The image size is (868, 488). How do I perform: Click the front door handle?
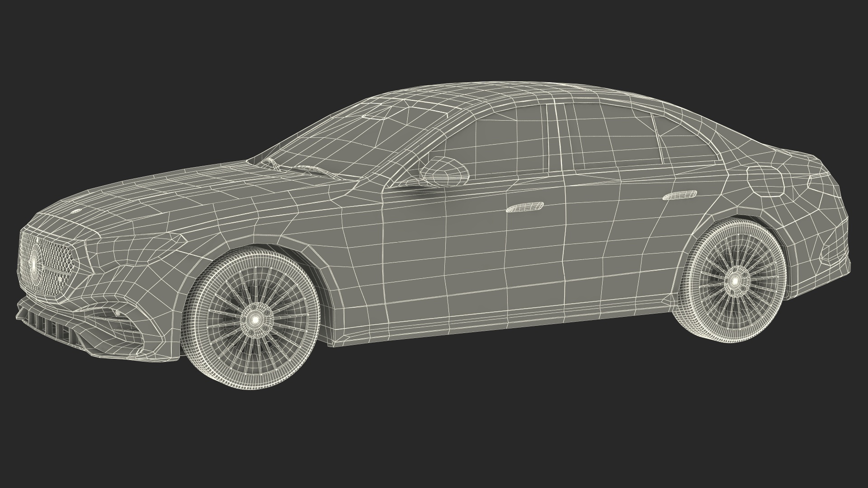coord(524,207)
